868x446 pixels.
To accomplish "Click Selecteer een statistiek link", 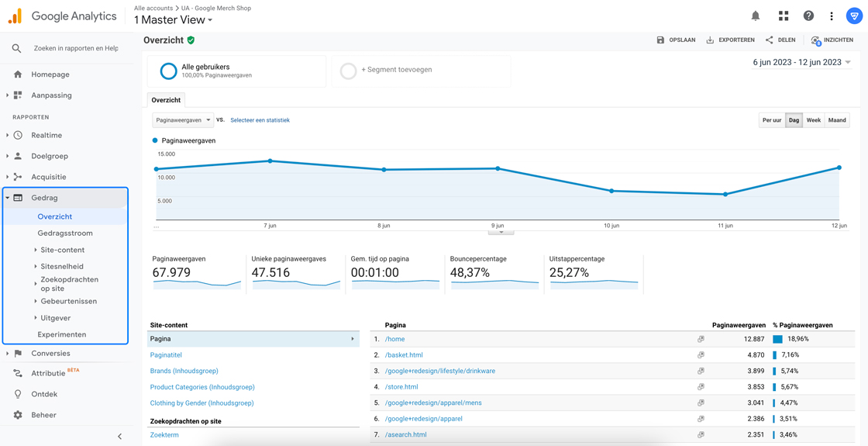I will pyautogui.click(x=260, y=119).
